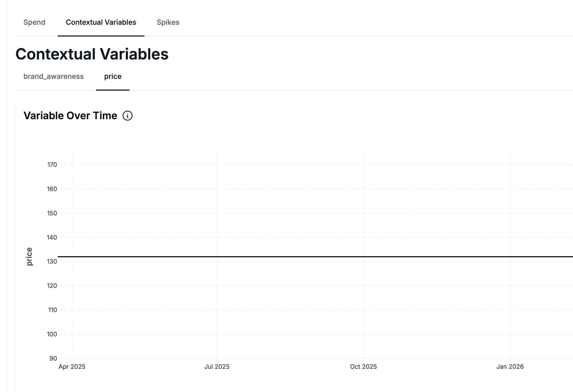Click the Contextual Variables page heading
Viewport: 573px width, 392px height.
point(92,54)
